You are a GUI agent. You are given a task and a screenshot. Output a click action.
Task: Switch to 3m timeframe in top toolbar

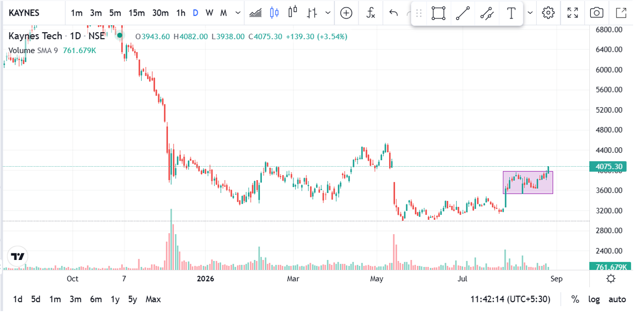pos(96,13)
